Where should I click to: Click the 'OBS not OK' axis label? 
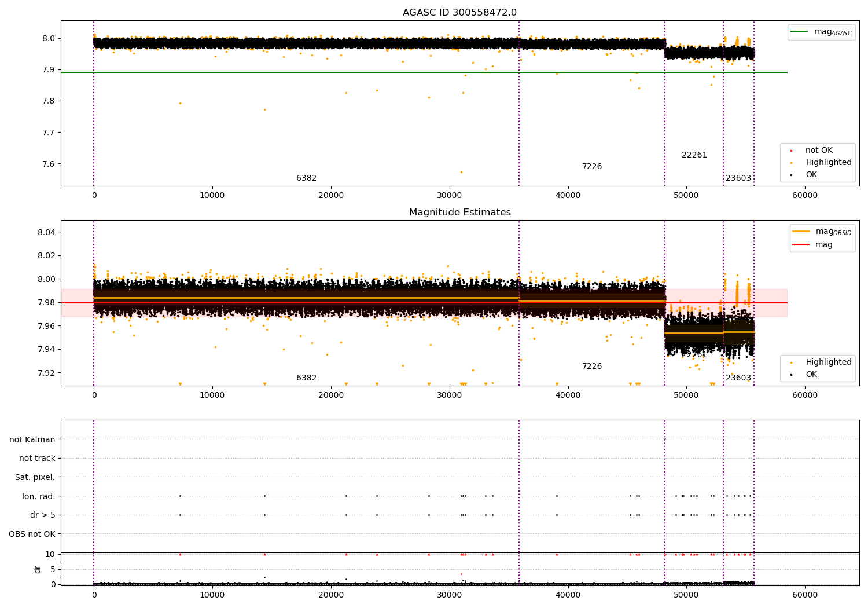[x=32, y=534]
